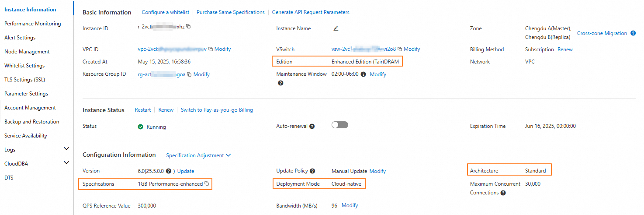
Task: Open help for Cross-zone Migration
Action: click(x=633, y=33)
